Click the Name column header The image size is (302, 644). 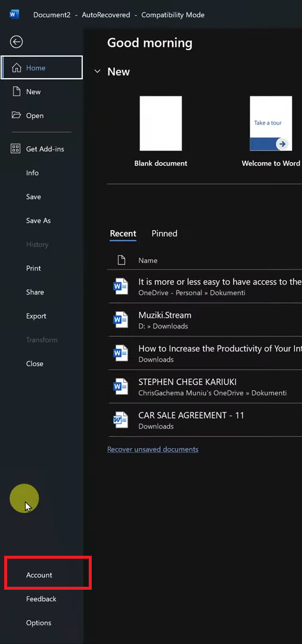point(148,261)
